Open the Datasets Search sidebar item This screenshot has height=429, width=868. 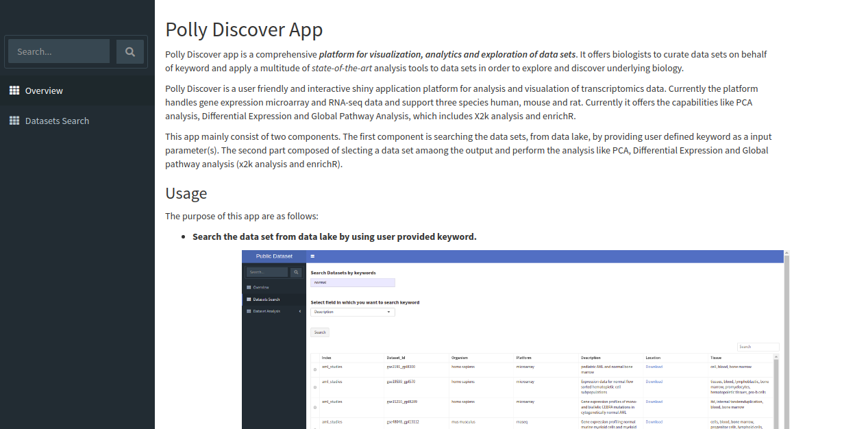coord(77,121)
